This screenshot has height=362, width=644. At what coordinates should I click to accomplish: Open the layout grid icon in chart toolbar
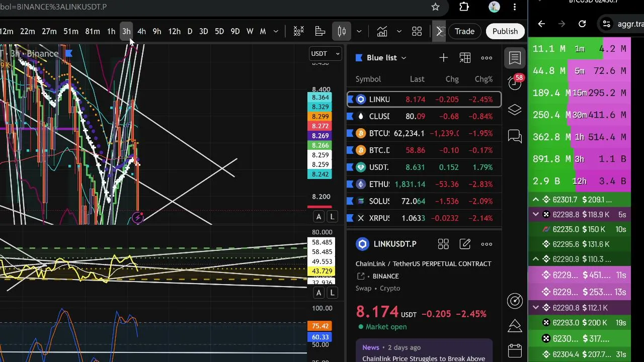point(417,31)
